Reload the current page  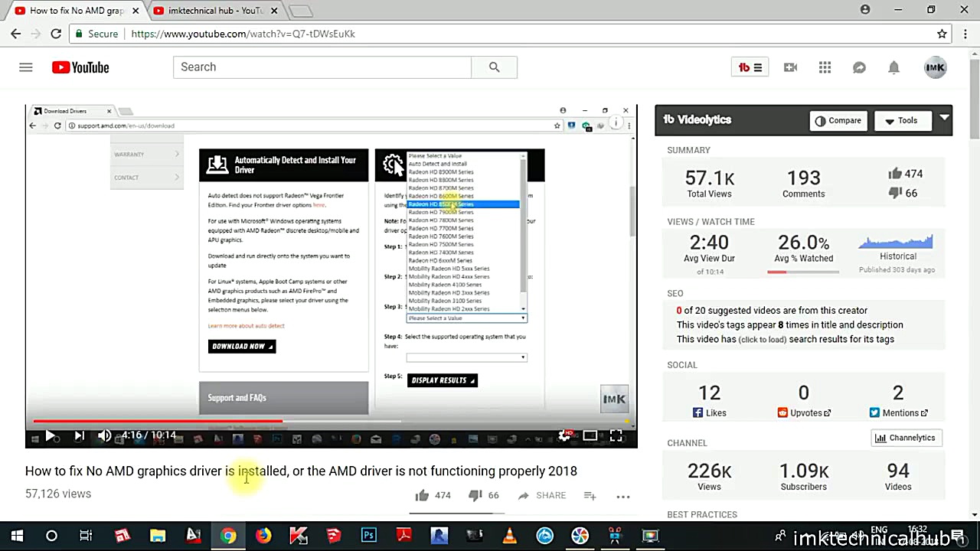click(56, 34)
